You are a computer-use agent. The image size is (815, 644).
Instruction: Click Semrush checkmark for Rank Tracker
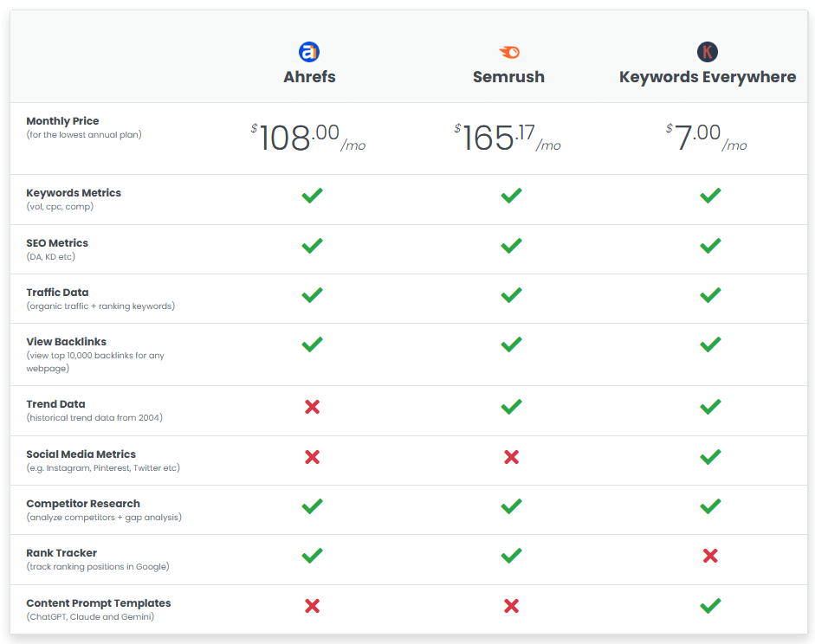(512, 556)
